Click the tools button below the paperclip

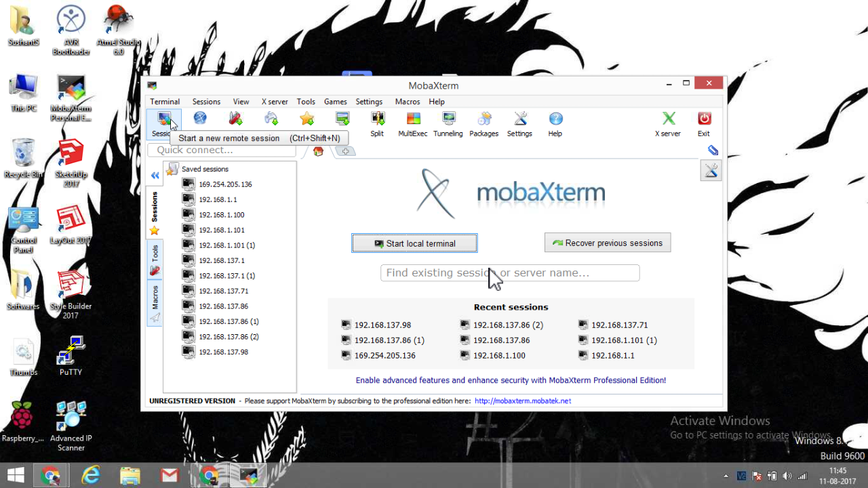pyautogui.click(x=711, y=171)
